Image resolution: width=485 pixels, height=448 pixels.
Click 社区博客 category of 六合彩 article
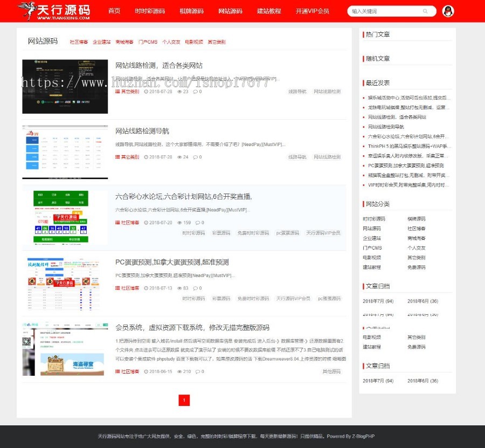[130, 223]
